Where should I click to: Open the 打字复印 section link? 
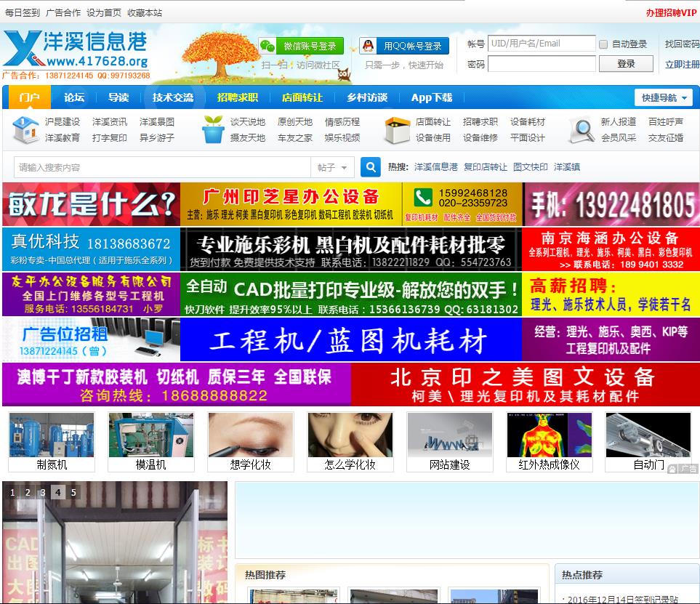(x=110, y=138)
